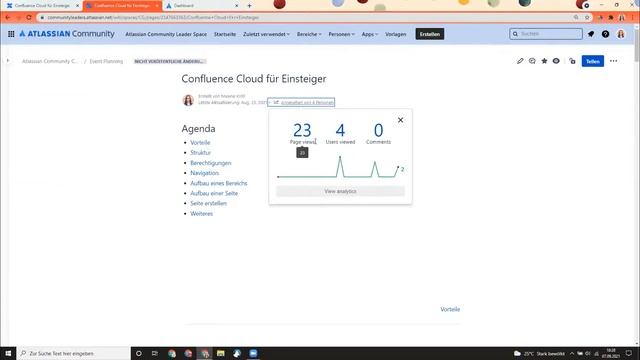Click the Atlassian Community logo

click(67, 34)
